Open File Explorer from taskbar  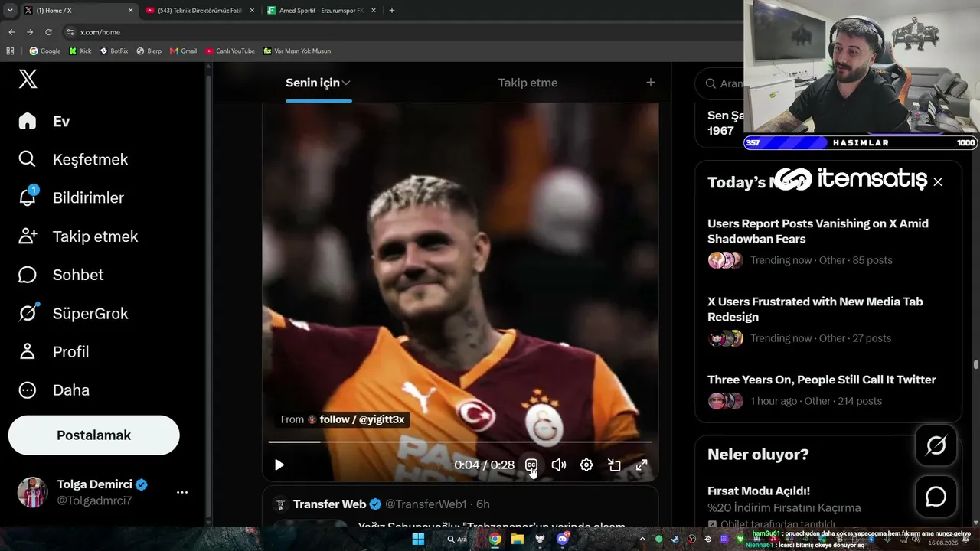click(x=518, y=539)
